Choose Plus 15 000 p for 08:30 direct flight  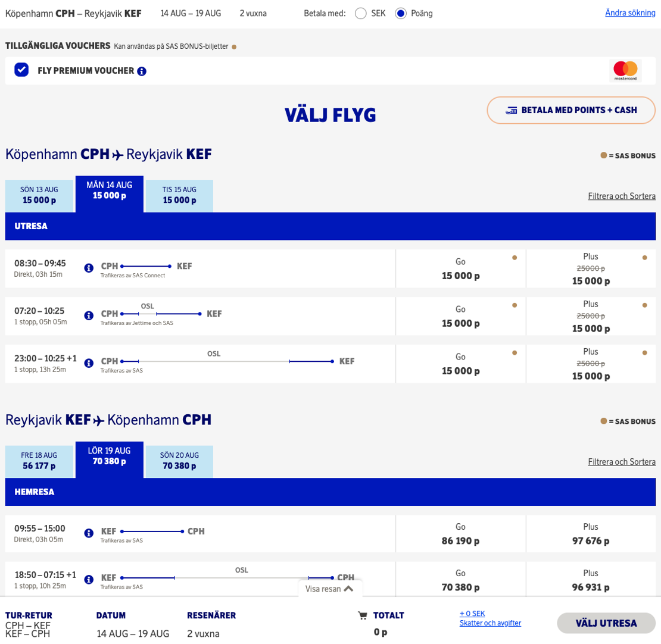(x=591, y=268)
